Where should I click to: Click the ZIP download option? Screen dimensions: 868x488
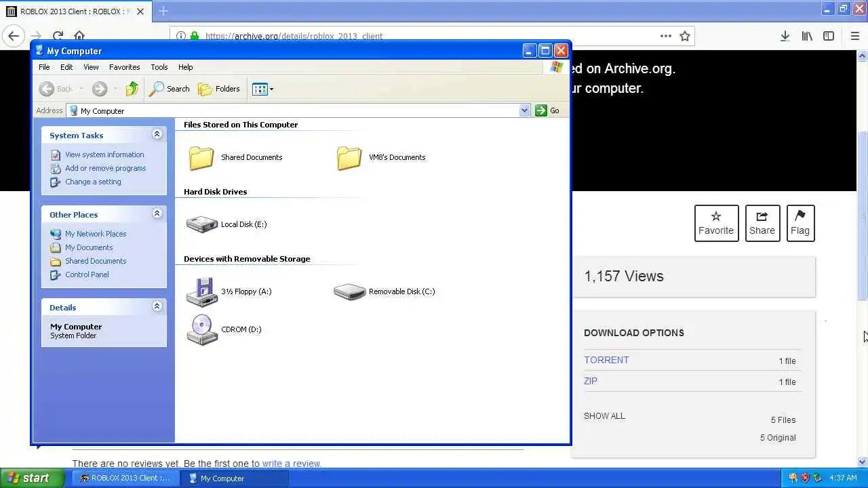591,381
